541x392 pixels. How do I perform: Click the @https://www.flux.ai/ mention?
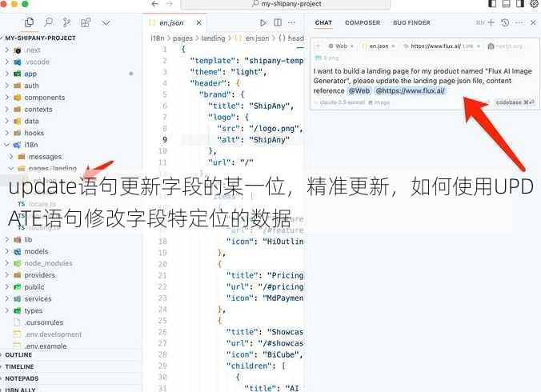(x=410, y=91)
